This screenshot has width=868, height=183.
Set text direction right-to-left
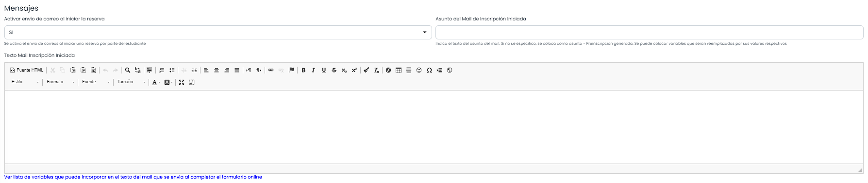click(x=259, y=70)
